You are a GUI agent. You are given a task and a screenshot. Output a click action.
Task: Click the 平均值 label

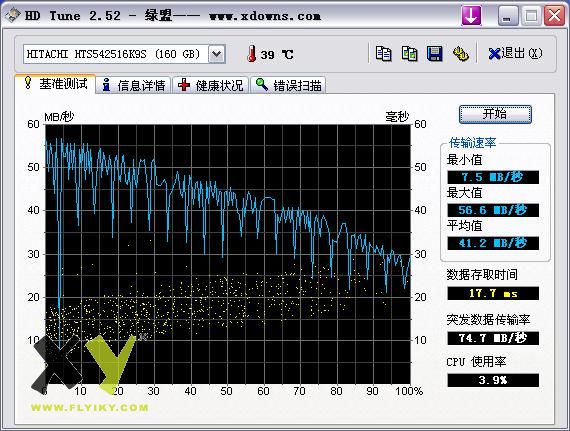pyautogui.click(x=464, y=226)
